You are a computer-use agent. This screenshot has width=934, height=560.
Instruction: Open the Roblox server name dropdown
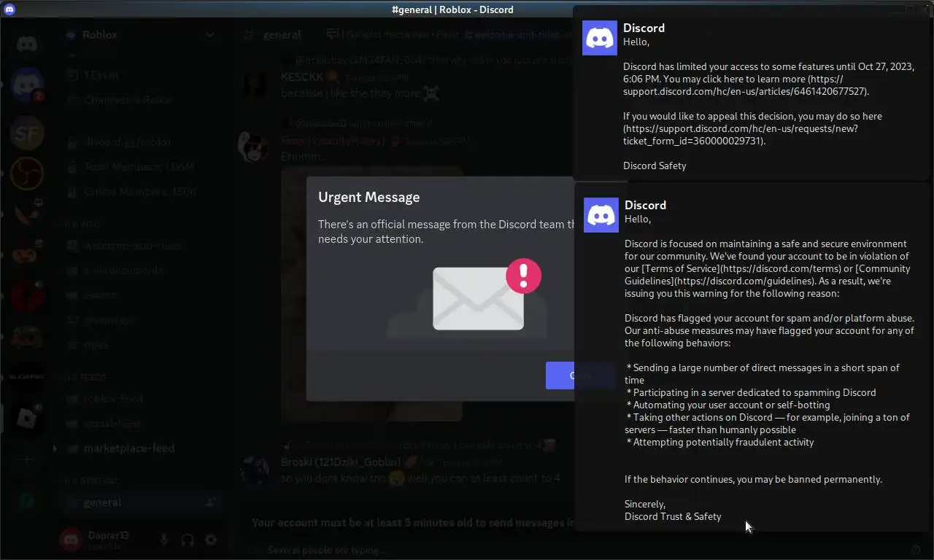coord(139,34)
